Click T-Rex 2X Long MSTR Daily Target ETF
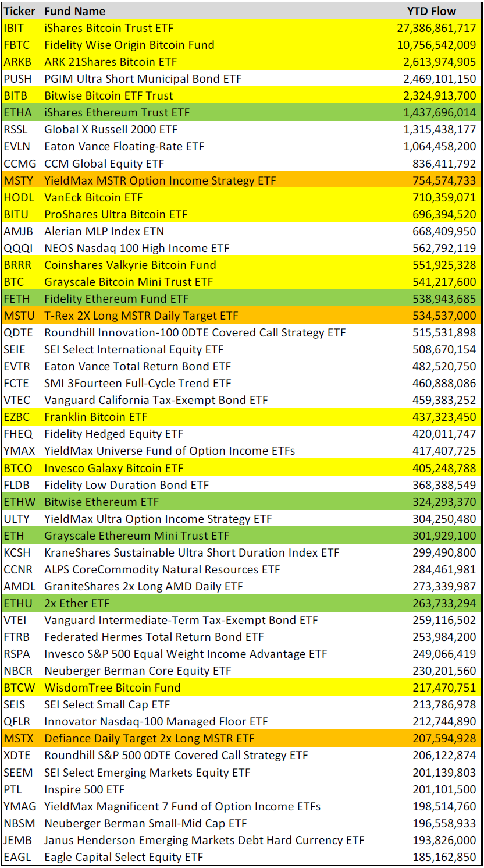This screenshot has height=868, width=484. click(x=141, y=316)
